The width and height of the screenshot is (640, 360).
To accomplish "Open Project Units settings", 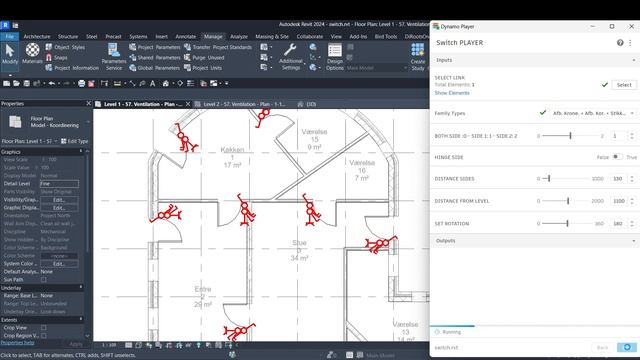I will (x=203, y=68).
